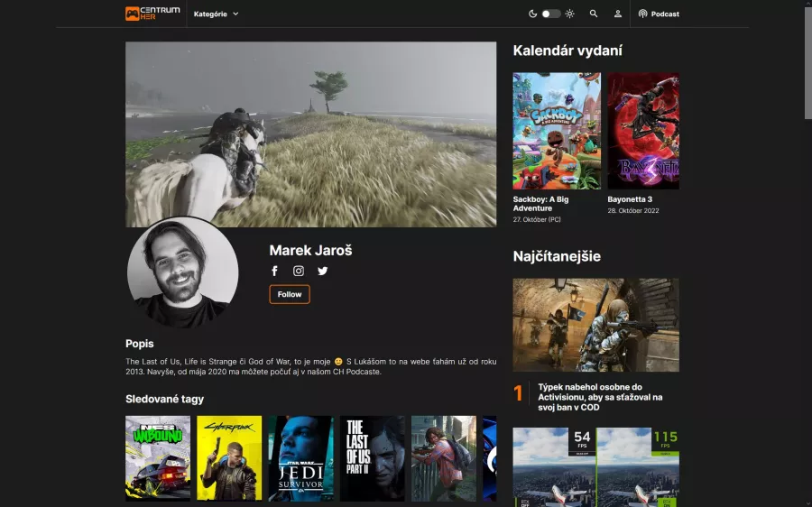812x507 pixels.
Task: Open the Sackboy: A Big Adventure cover
Action: tap(557, 131)
